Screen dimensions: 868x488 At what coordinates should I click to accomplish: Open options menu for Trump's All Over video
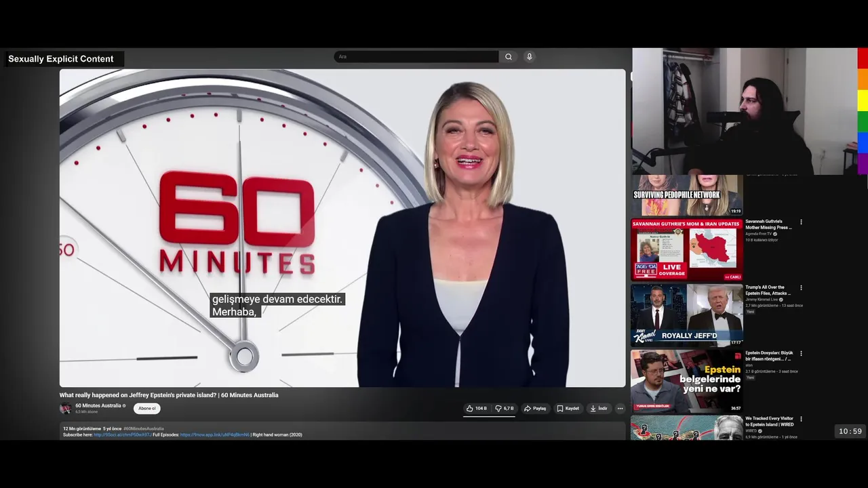tap(801, 288)
